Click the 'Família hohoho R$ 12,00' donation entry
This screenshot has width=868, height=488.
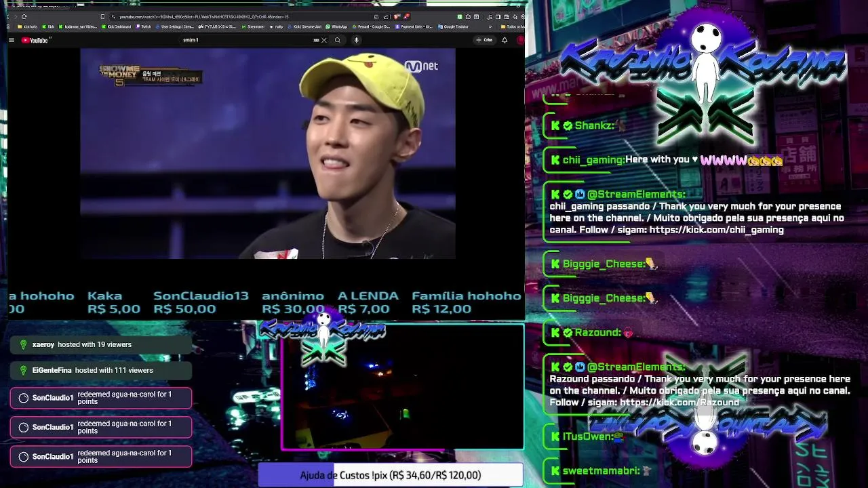tap(467, 302)
